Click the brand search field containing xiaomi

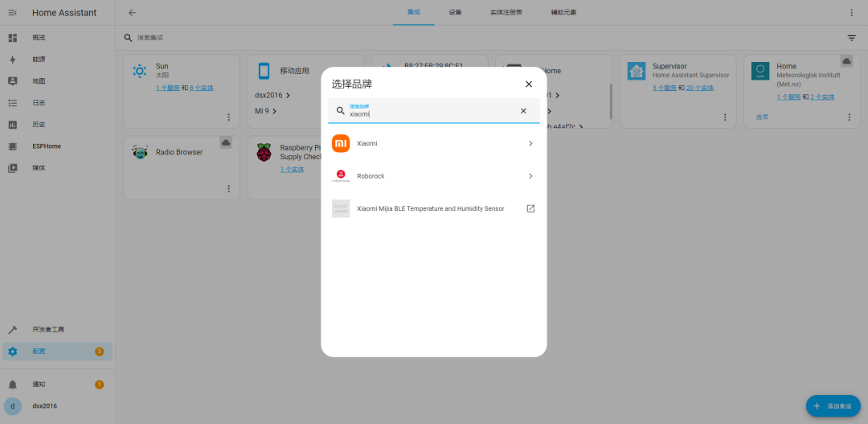click(434, 111)
